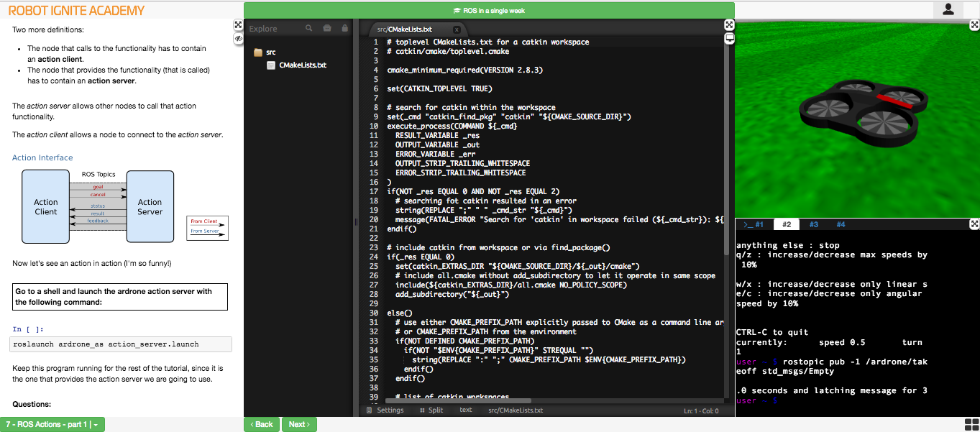Click the terminal prompt at the last line

pyautogui.click(x=756, y=400)
